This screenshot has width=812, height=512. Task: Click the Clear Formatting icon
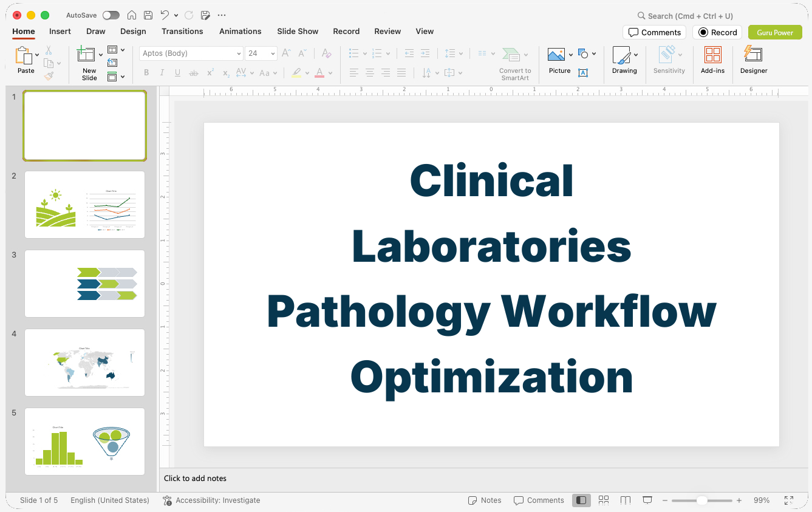pyautogui.click(x=327, y=53)
